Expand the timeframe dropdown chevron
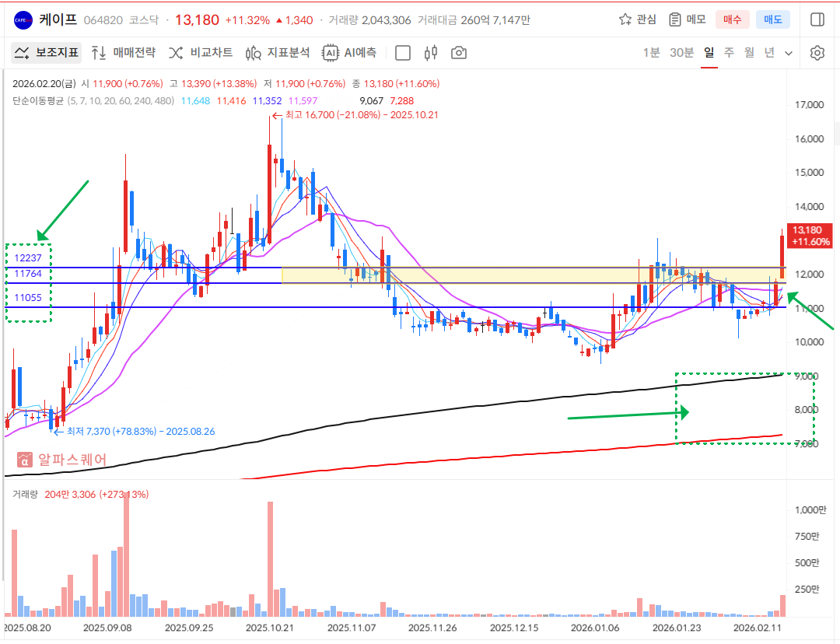Viewport: 840px width, 644px height. click(x=789, y=53)
